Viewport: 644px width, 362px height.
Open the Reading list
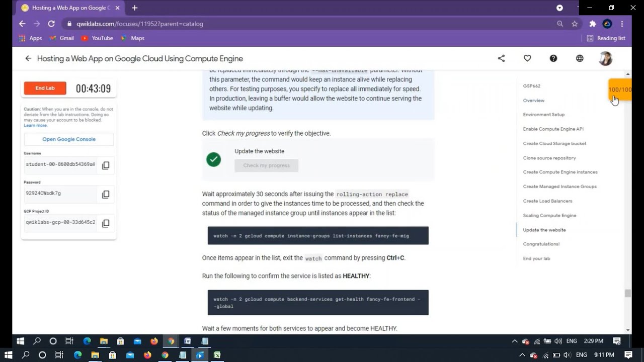pos(606,38)
